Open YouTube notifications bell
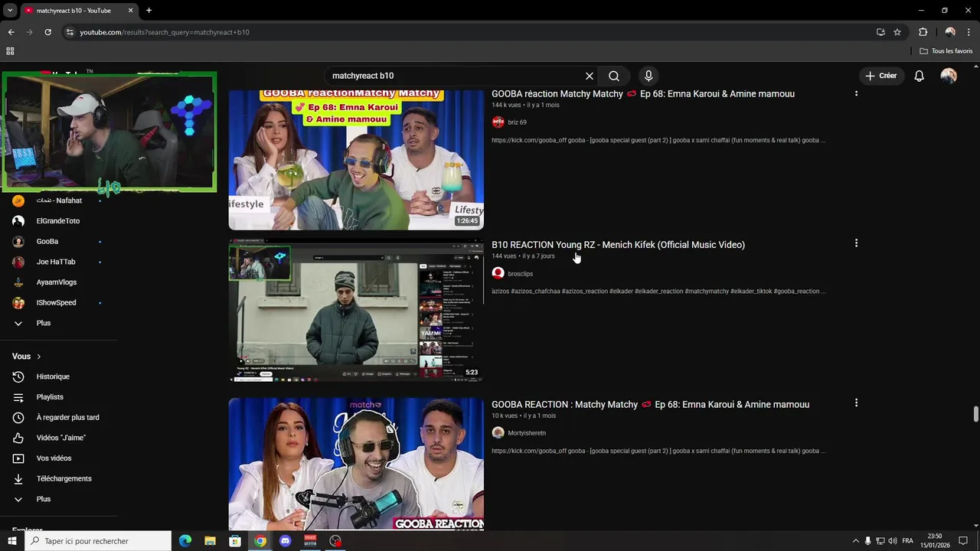Screen dimensions: 980x551 (x=920, y=76)
